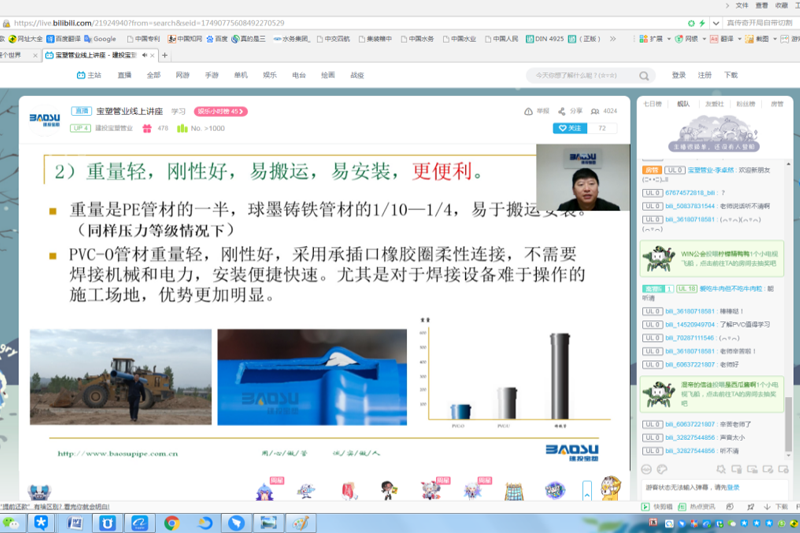
Task: Click the first purple-haired gift character icon
Action: click(265, 491)
